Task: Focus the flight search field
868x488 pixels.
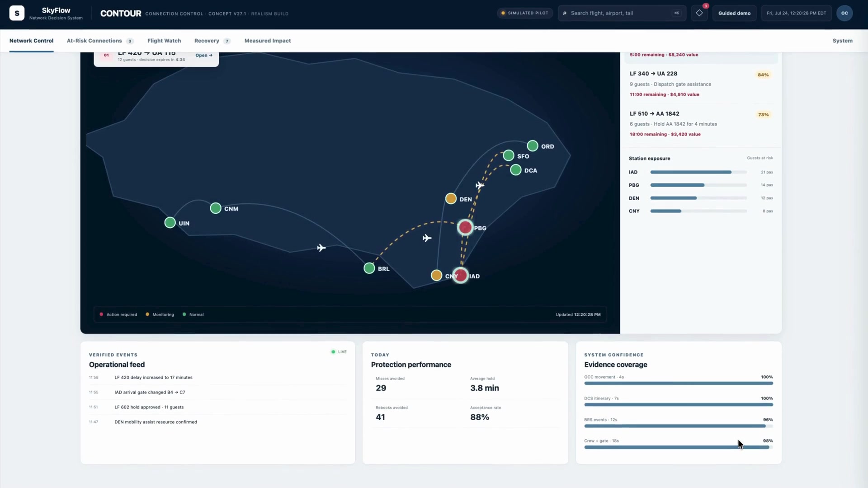Action: [622, 13]
